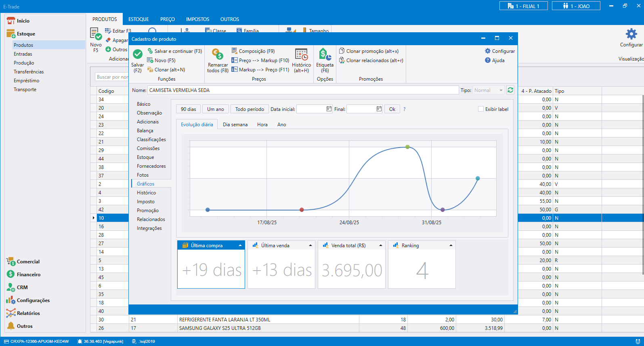Click the 90 dias button
644x346 pixels.
188,109
